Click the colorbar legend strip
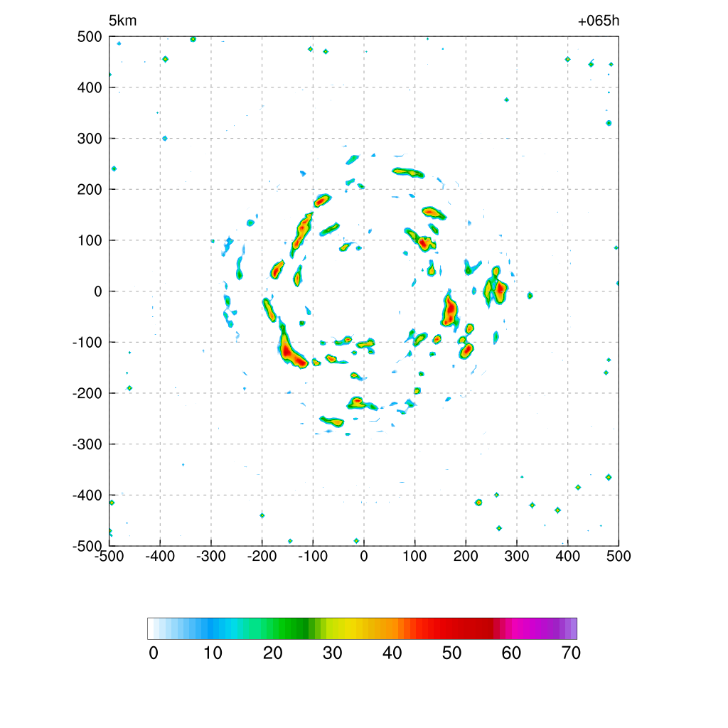 362,628
